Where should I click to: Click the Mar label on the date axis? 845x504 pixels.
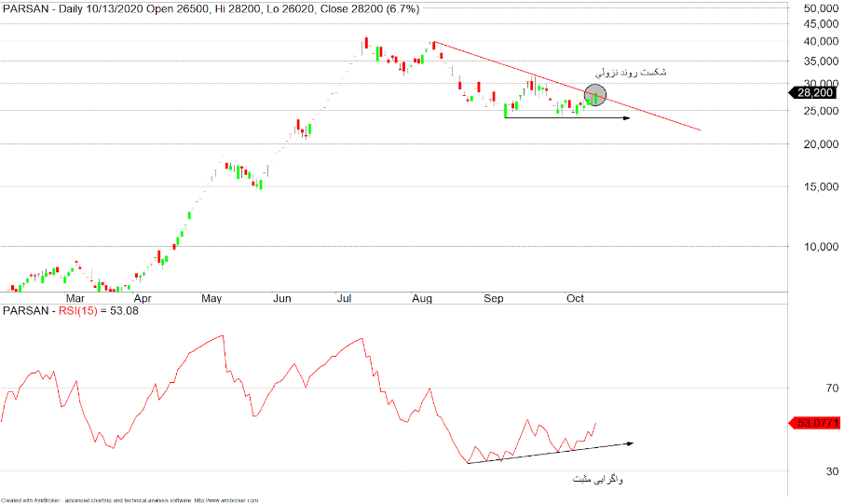click(x=74, y=299)
